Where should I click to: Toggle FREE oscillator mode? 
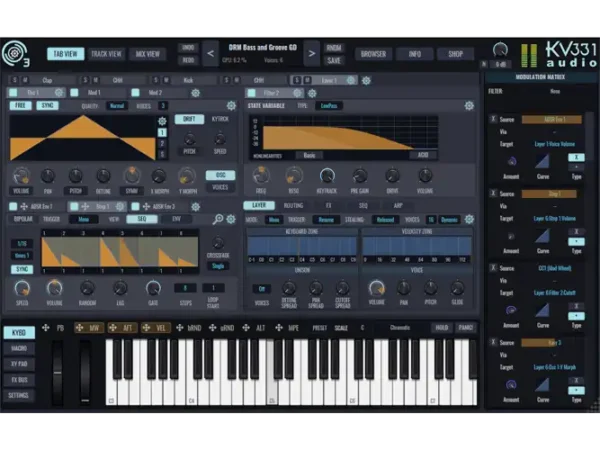(x=20, y=106)
